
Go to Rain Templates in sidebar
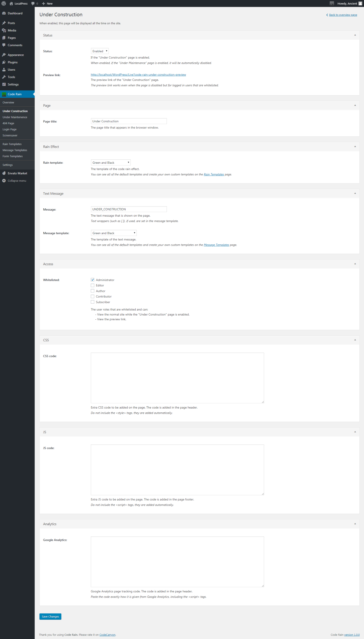click(x=12, y=144)
